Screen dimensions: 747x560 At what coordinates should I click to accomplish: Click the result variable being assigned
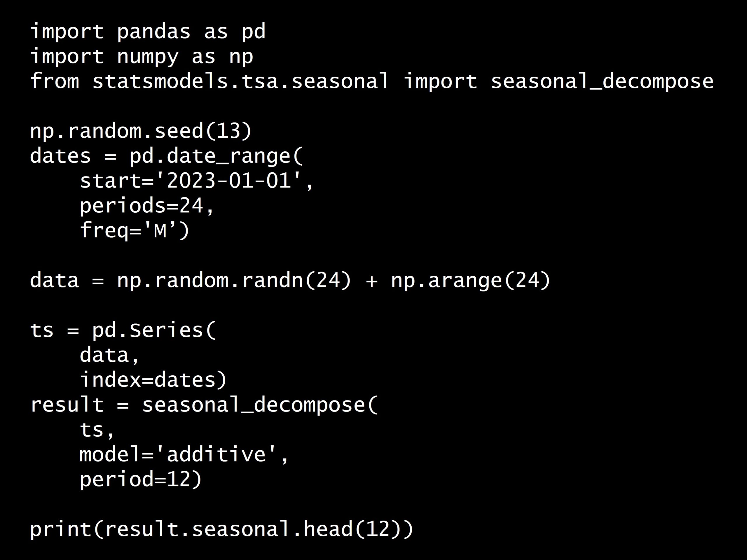click(x=67, y=405)
